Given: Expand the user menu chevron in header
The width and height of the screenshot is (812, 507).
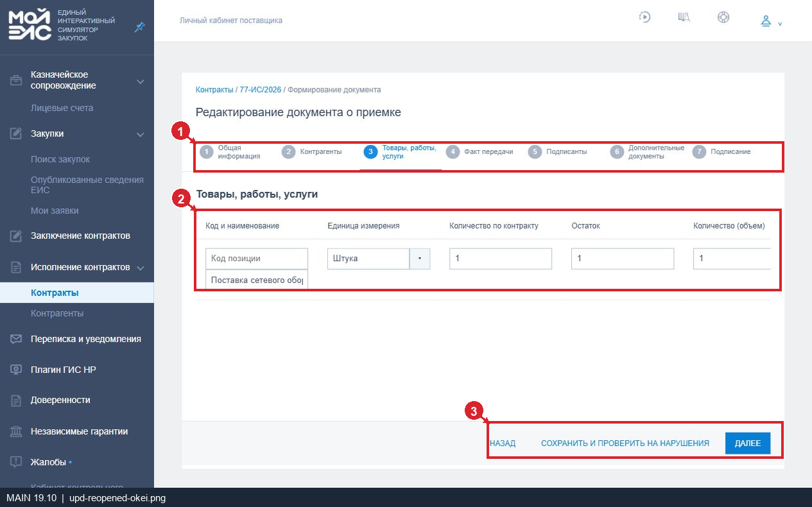Looking at the screenshot, I should [780, 24].
